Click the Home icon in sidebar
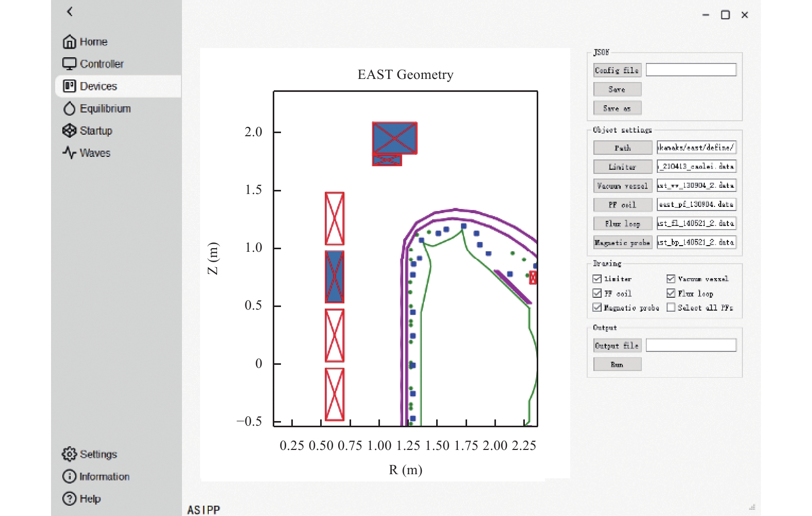This screenshot has height=516, width=812. pyautogui.click(x=69, y=41)
